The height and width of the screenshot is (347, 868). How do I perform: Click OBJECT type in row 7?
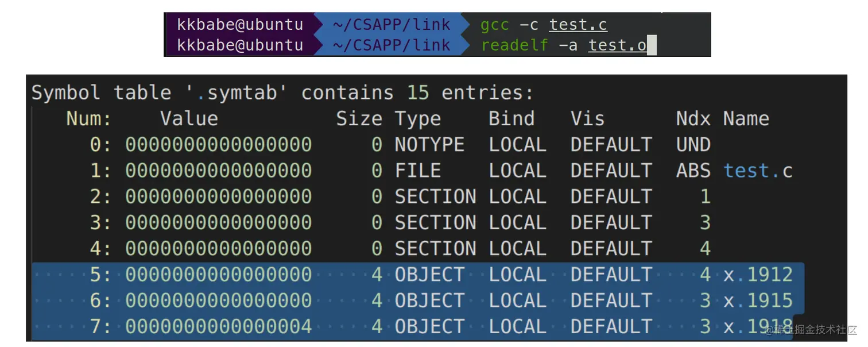[x=429, y=326]
